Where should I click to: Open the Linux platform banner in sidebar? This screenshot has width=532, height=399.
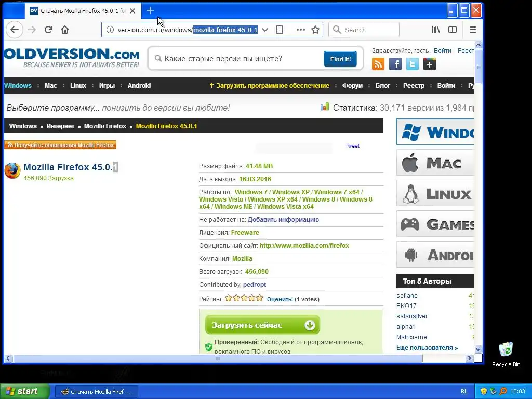435,193
